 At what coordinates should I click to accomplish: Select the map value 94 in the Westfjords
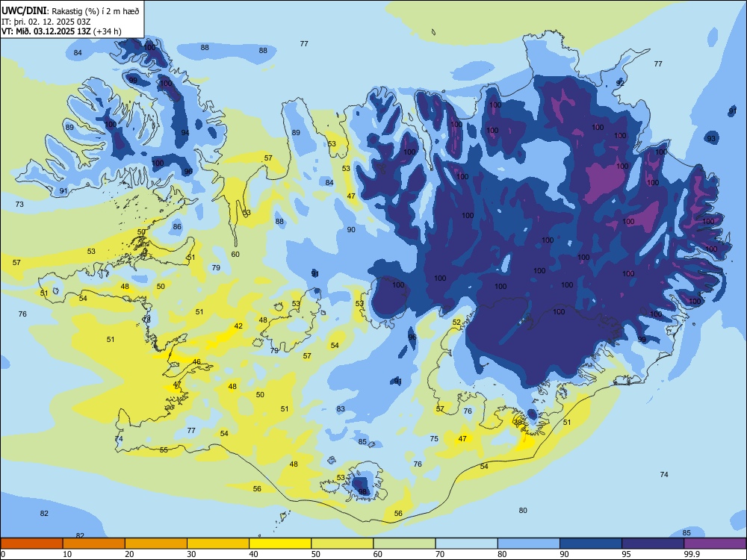(185, 133)
